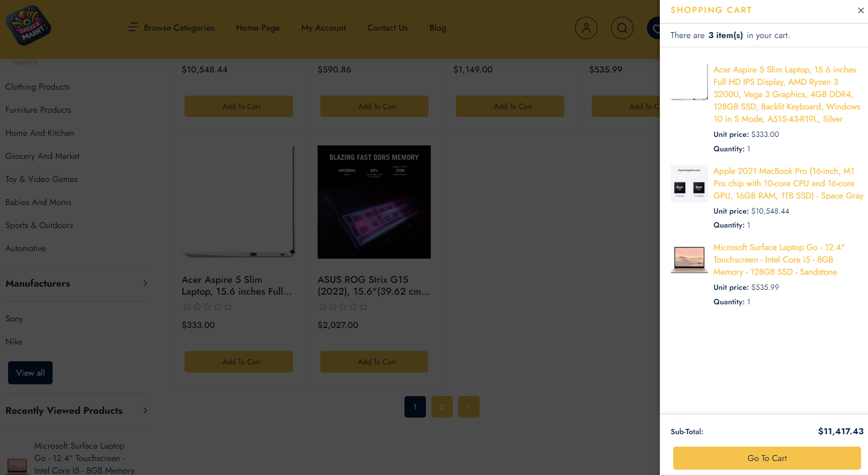Add $10,548.44 product to cart

click(x=239, y=106)
